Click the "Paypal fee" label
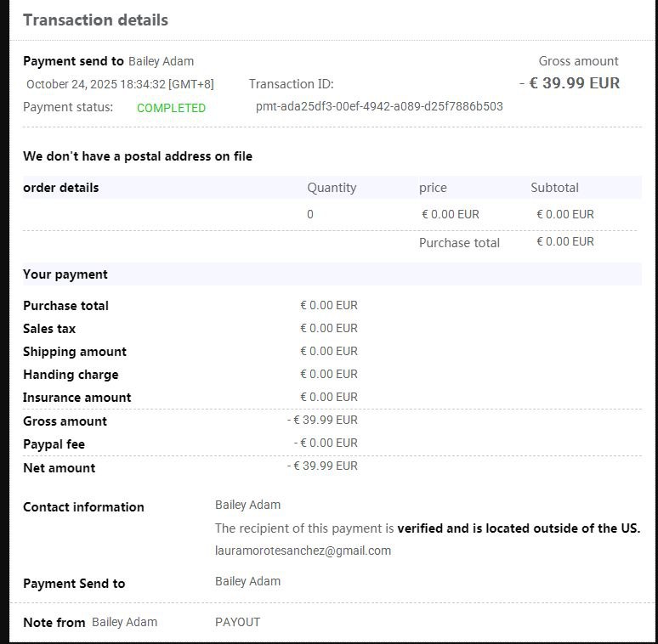The image size is (658, 644). [x=54, y=444]
